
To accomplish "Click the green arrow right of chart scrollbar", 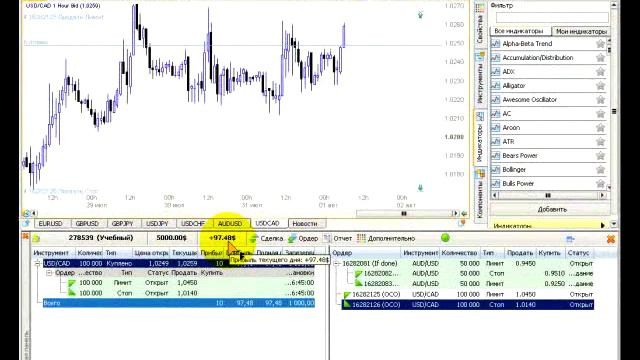I will tap(464, 213).
